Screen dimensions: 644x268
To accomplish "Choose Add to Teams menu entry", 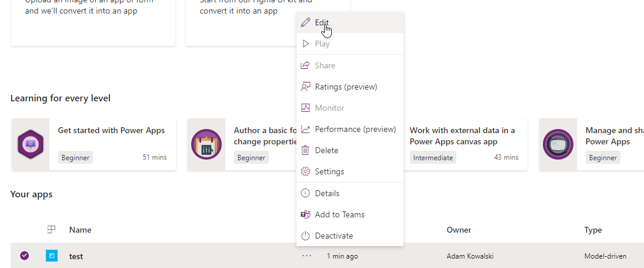I will pos(349,214).
